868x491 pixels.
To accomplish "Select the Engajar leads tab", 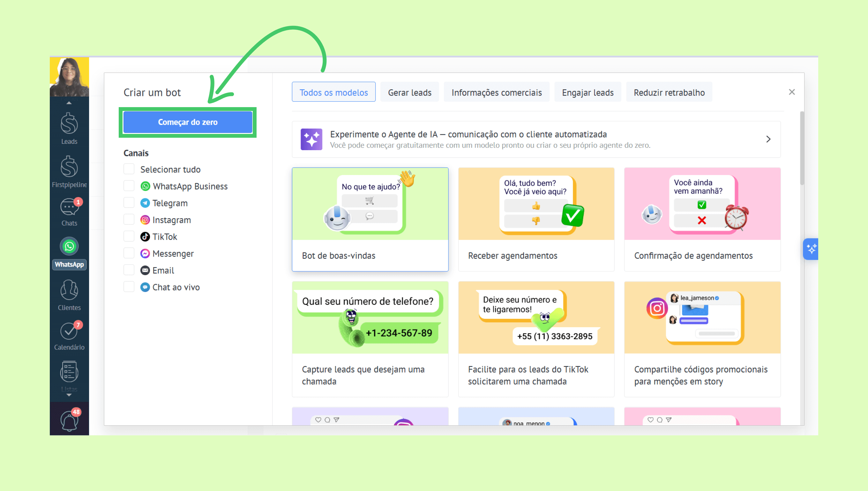I will (x=587, y=92).
